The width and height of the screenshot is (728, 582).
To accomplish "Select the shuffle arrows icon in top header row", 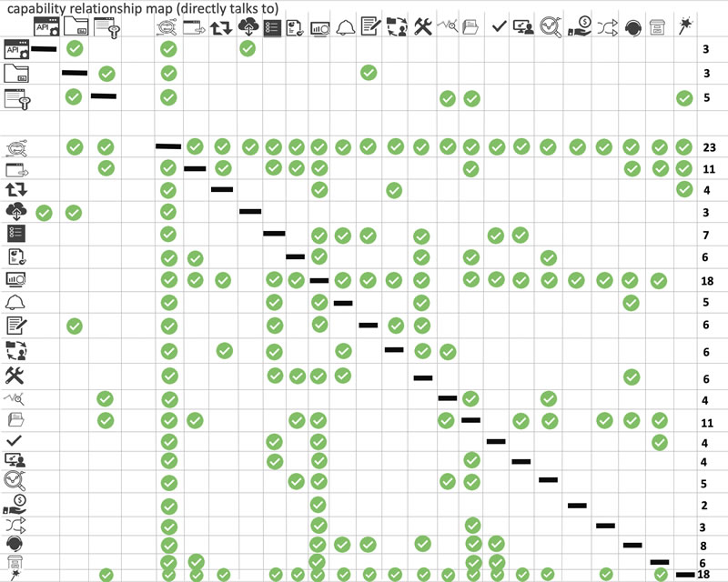I will point(604,26).
